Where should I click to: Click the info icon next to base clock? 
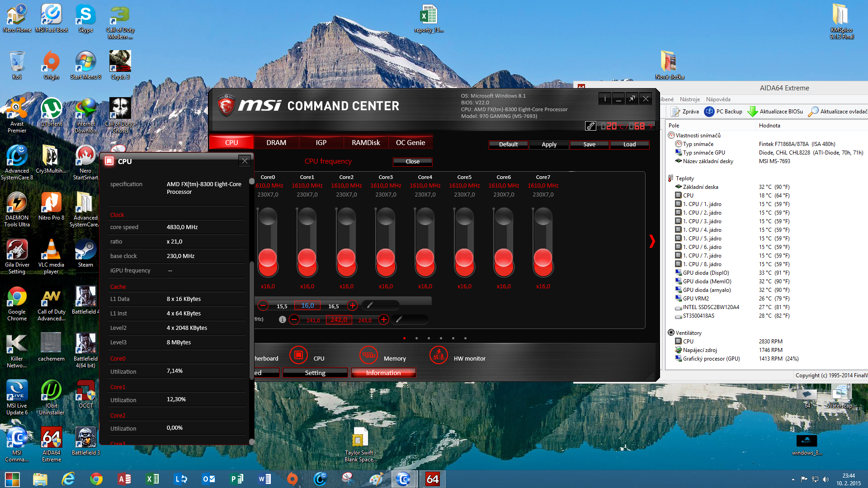283,319
